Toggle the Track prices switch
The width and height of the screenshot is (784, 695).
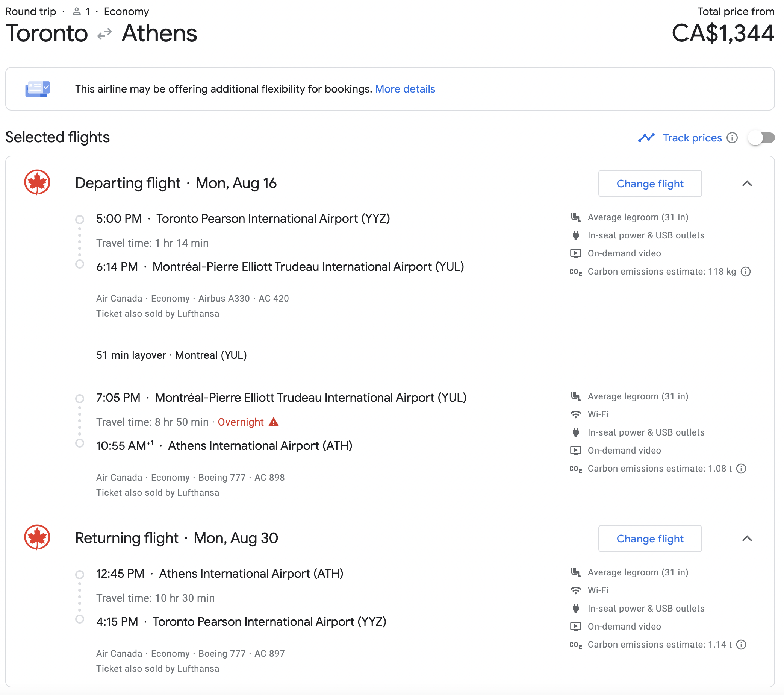(761, 138)
